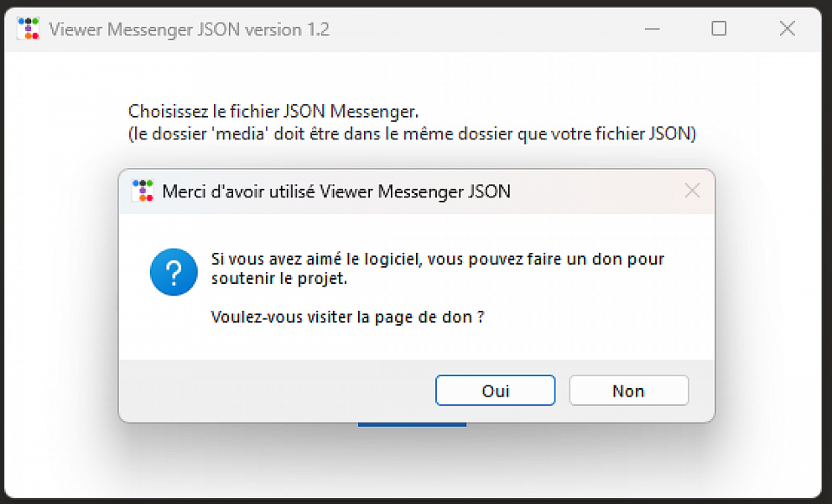Maximize the Viewer Messenger JSON window

pyautogui.click(x=718, y=29)
